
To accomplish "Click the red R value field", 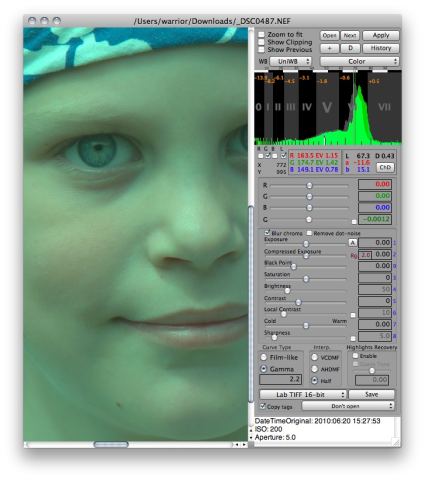I will coord(375,184).
